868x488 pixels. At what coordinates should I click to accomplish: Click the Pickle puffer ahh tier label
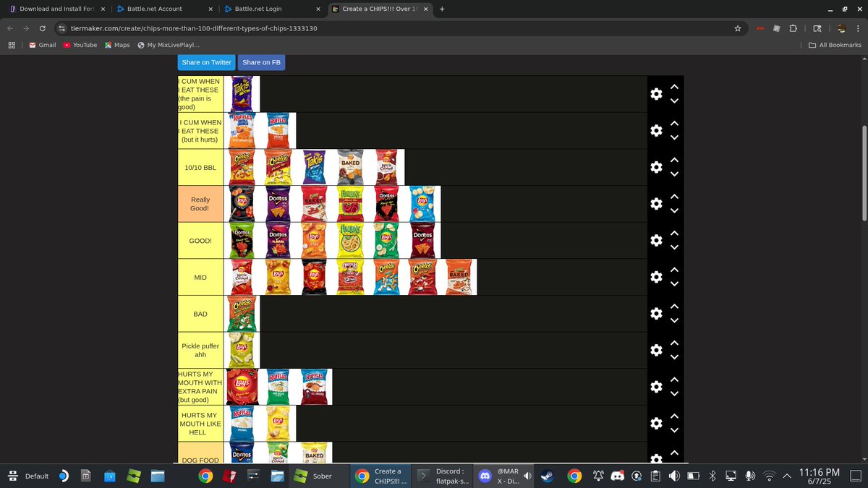click(x=200, y=351)
